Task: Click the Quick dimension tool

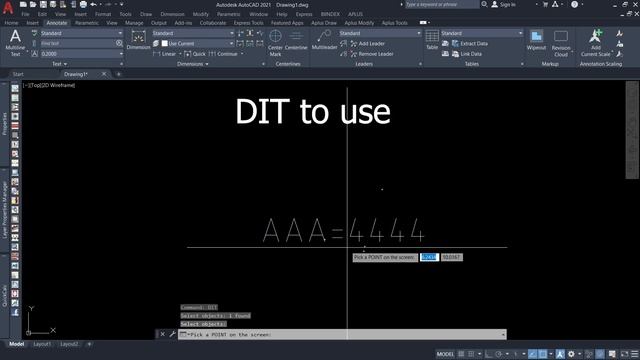Action: pyautogui.click(x=195, y=54)
